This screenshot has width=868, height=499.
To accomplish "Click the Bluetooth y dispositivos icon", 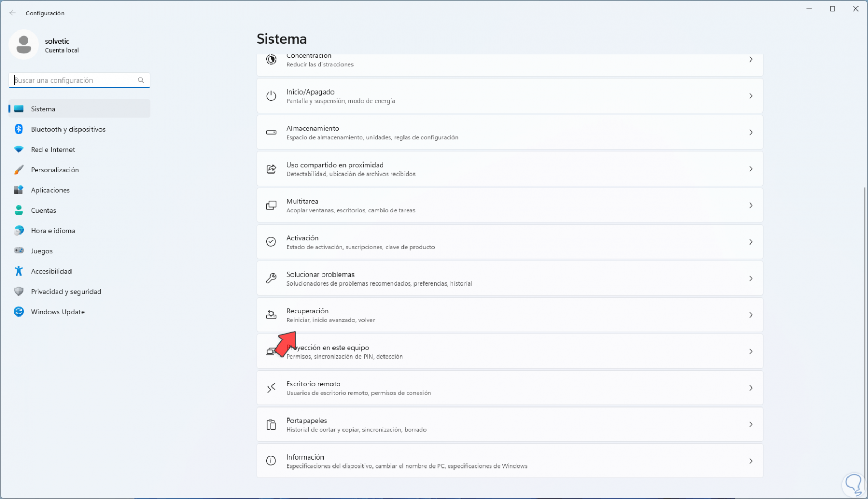I will point(19,129).
